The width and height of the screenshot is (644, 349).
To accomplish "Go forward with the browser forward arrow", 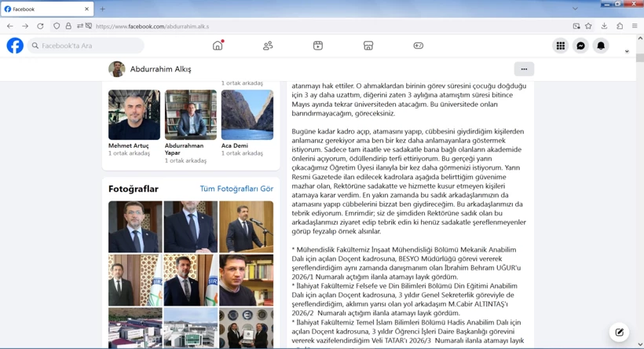I will pos(25,26).
